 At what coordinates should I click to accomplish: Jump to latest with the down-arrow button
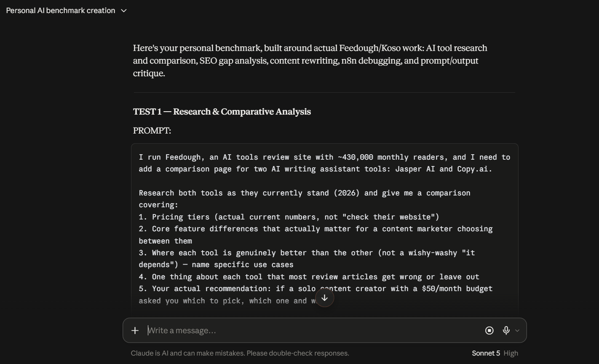coord(324,298)
